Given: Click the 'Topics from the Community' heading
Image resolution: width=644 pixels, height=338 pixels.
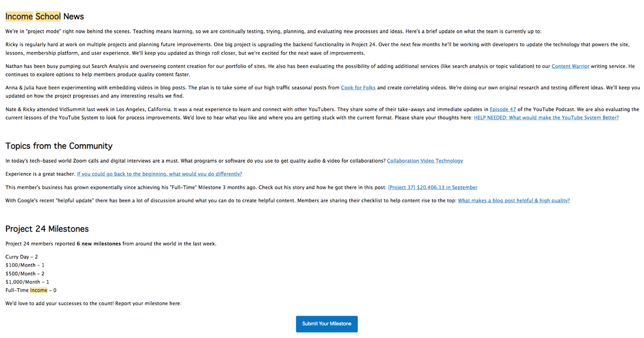Looking at the screenshot, I should point(59,146).
